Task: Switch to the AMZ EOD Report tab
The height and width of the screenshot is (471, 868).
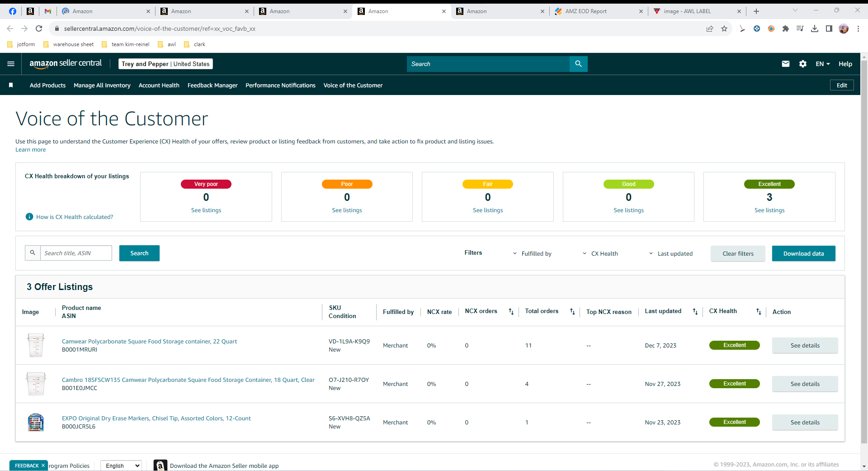Action: 599,11
